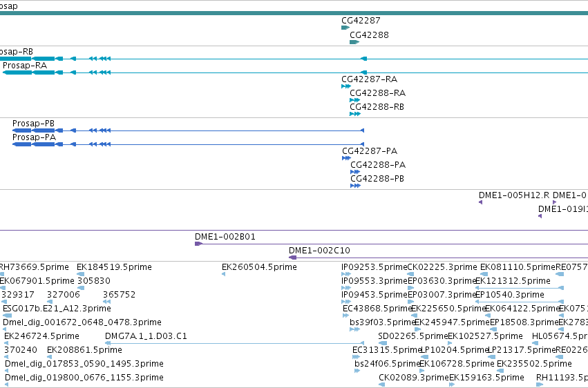588x388 pixels.
Task: Select the RH73669.5prime EST label
Action: point(34,267)
